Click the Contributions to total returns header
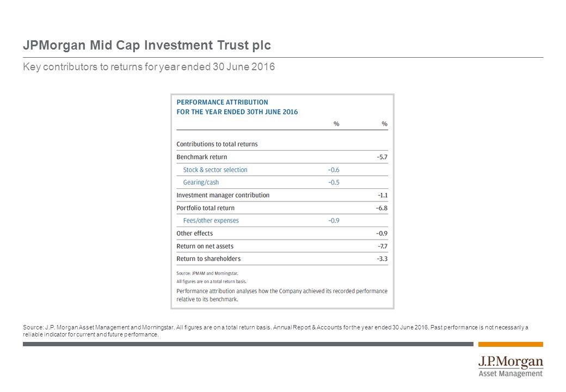 coord(217,144)
